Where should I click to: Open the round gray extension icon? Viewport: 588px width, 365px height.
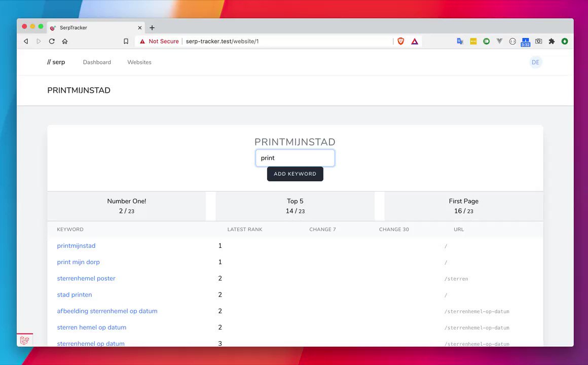[512, 41]
